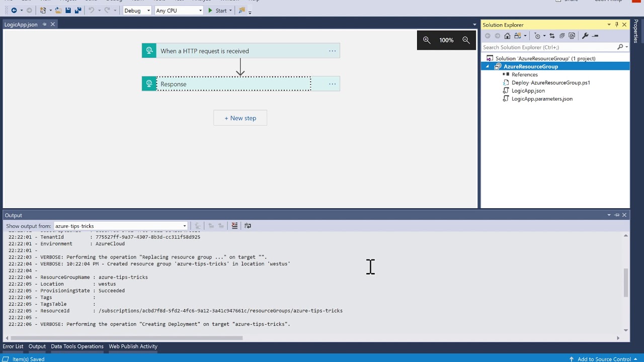
Task: Toggle auto-hide pin on the Output pane
Action: tap(617, 215)
